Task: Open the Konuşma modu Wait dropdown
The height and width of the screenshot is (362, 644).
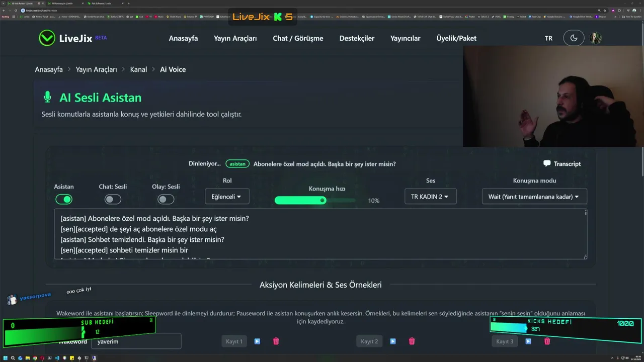Action: point(534,197)
